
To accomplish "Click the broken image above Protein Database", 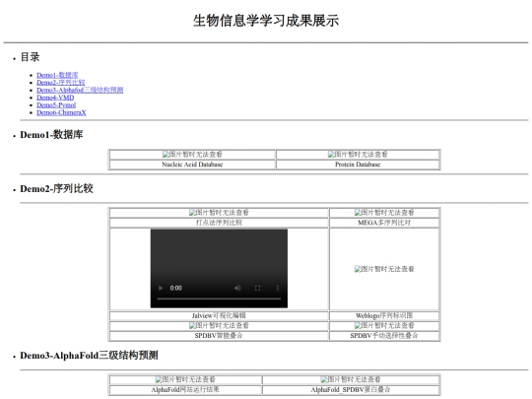I will coord(358,155).
